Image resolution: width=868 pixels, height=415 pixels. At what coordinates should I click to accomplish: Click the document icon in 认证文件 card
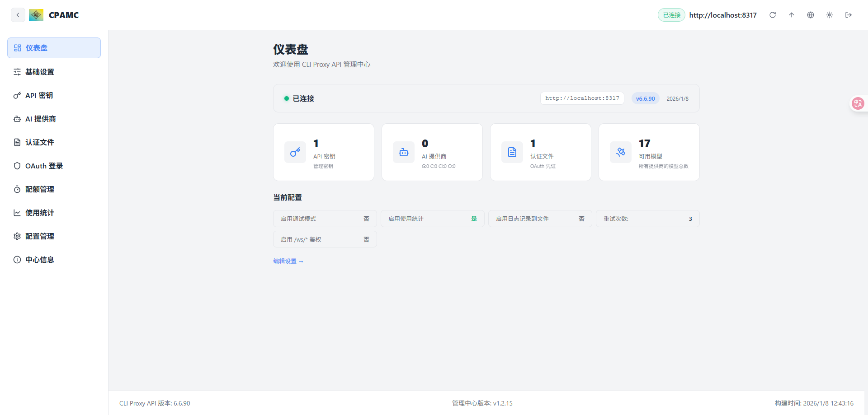tap(512, 152)
